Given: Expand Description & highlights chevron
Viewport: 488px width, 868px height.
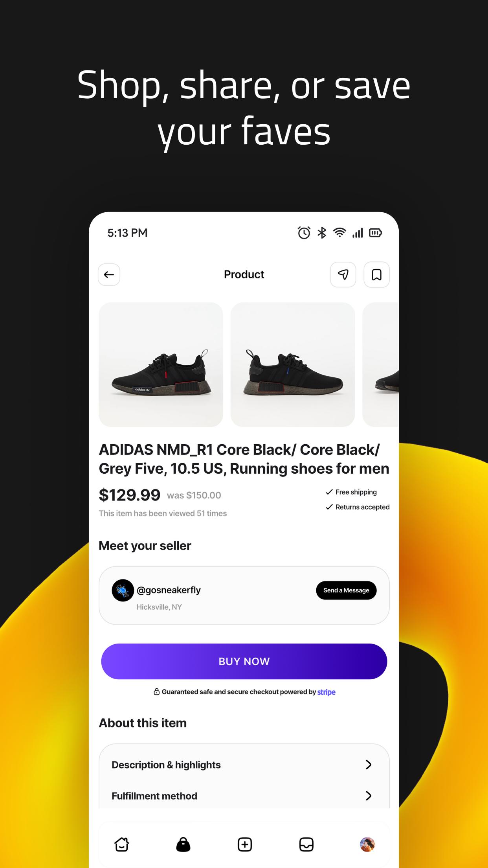Looking at the screenshot, I should click(x=368, y=765).
